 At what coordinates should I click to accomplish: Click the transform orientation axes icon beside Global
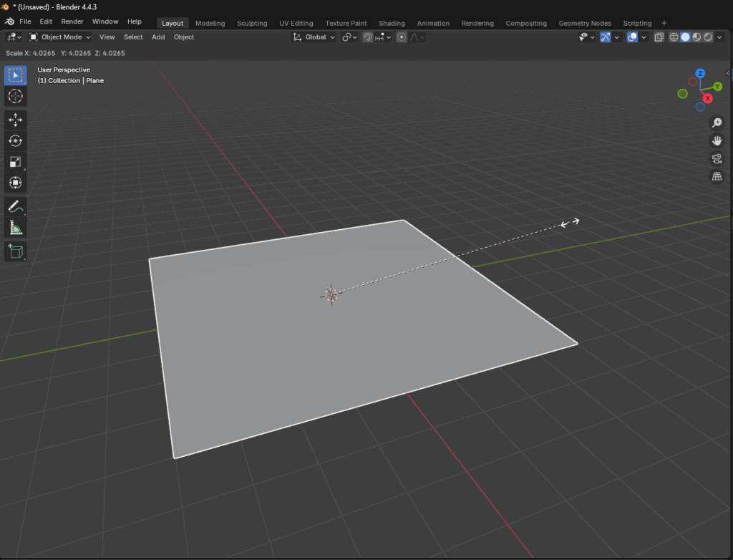(x=297, y=37)
